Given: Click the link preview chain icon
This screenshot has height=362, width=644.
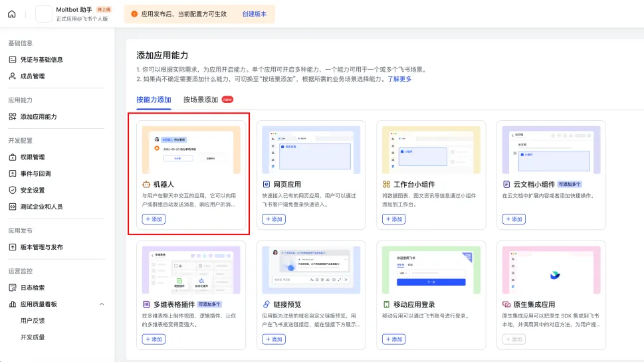Looking at the screenshot, I should (x=266, y=304).
